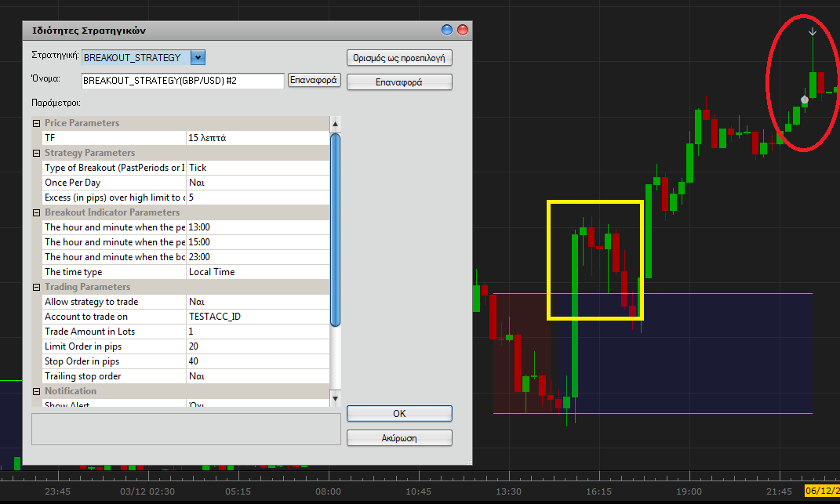Collapse the Notification group
This screenshot has height=504, width=840.
pyautogui.click(x=36, y=392)
